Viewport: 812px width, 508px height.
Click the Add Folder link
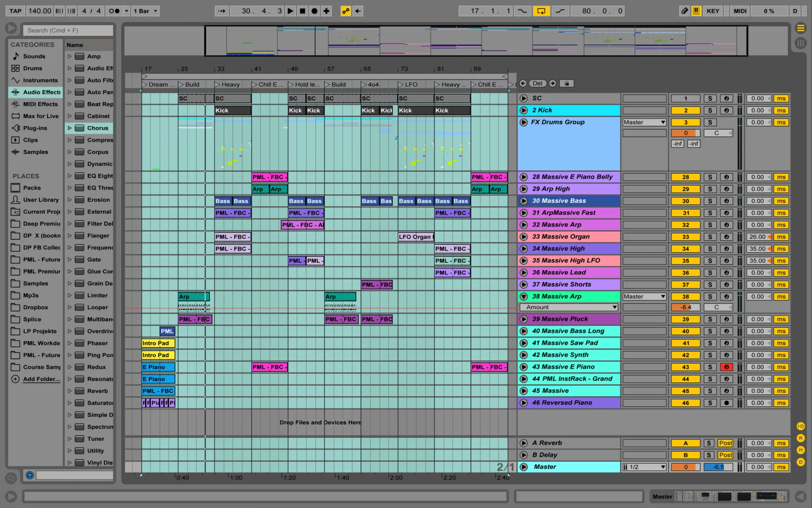pos(41,379)
